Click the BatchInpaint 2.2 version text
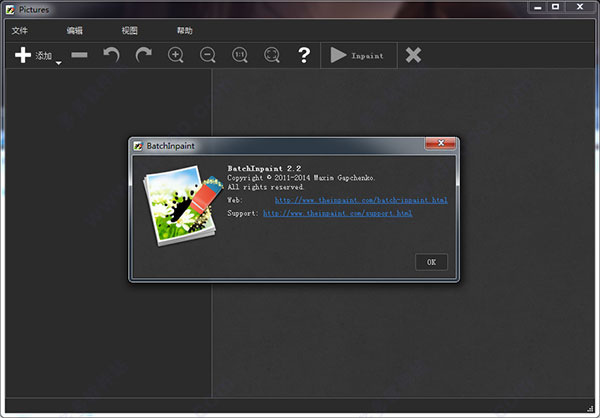The image size is (600, 418). point(264,168)
